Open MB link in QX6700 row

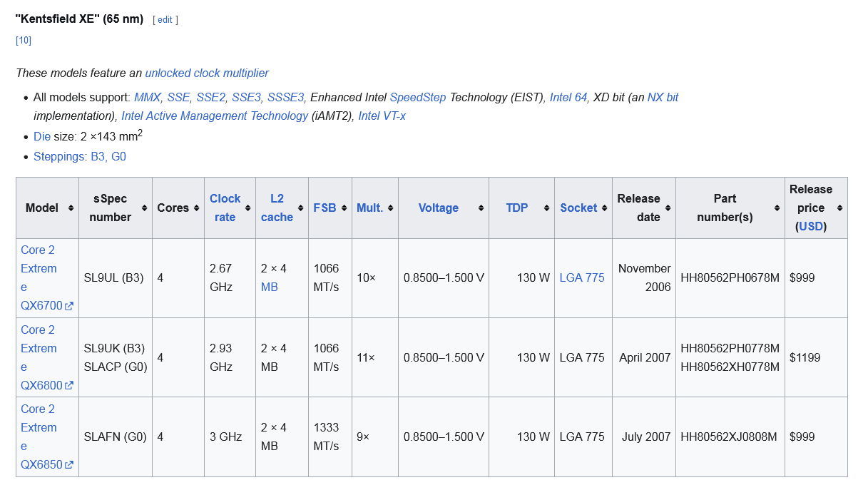click(x=270, y=287)
